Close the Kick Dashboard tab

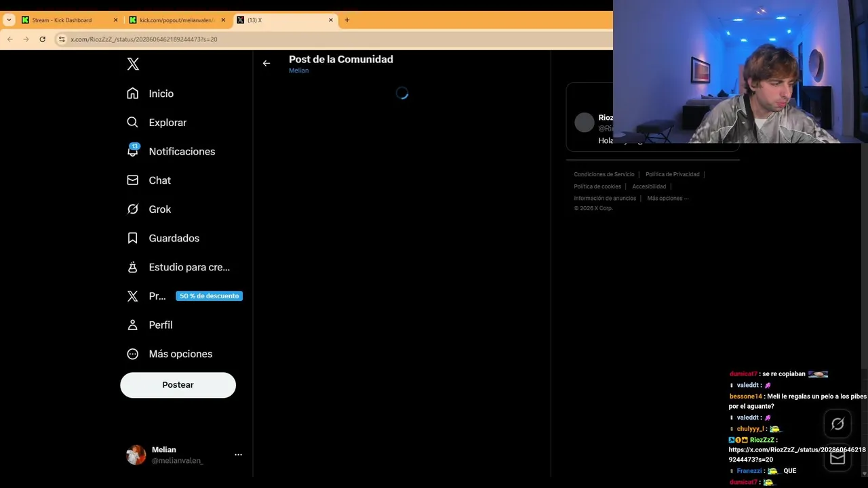(x=115, y=20)
